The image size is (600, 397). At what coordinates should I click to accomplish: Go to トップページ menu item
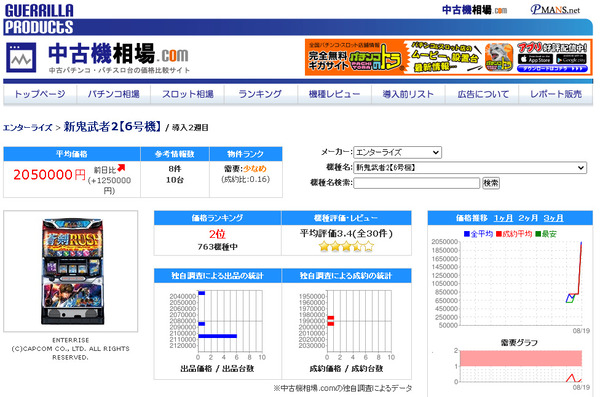point(40,94)
